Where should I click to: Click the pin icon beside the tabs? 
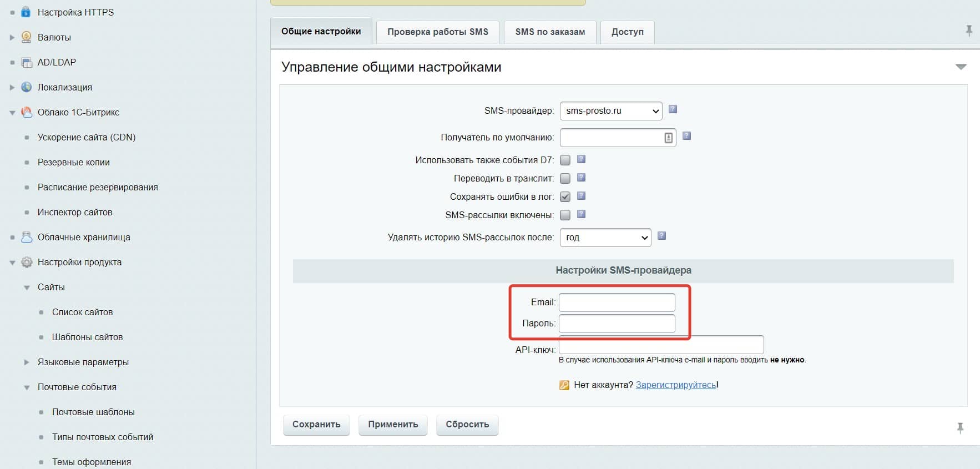click(969, 31)
